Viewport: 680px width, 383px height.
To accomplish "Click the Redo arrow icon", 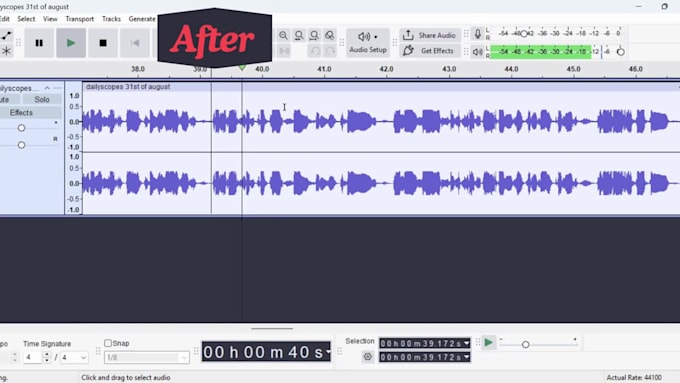I will pos(330,51).
